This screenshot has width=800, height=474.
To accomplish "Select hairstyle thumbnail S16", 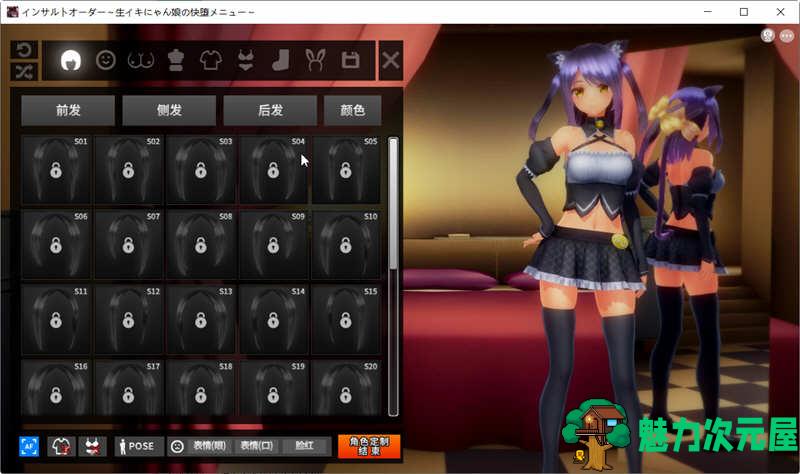I will 56,388.
